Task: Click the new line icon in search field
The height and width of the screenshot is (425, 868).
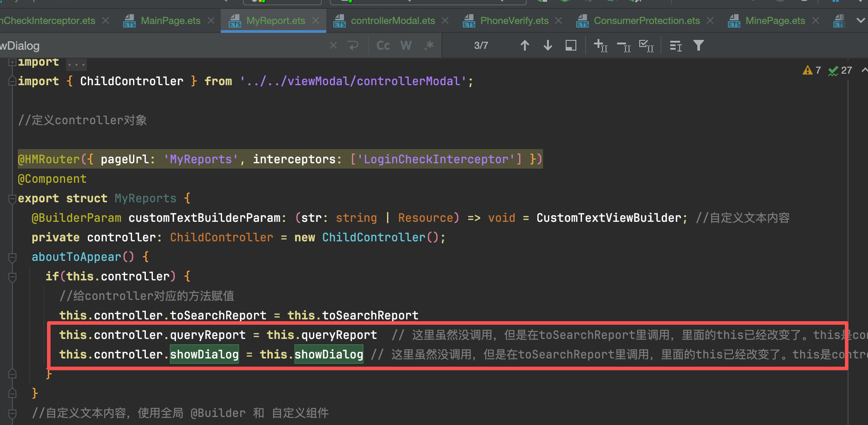Action: pos(353,46)
